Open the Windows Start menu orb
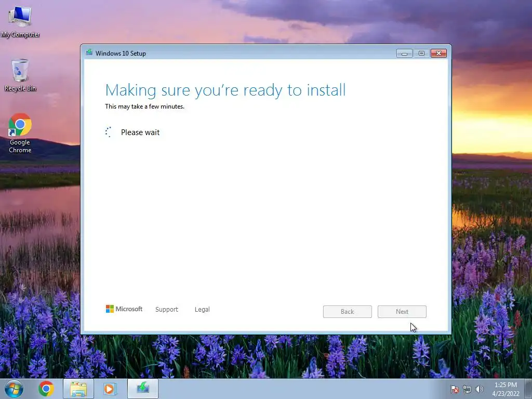 14,389
